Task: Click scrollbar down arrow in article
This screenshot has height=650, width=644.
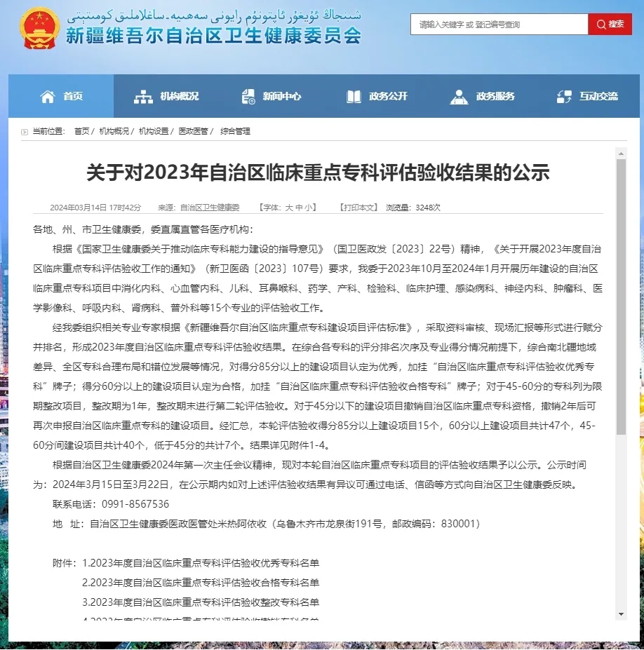Action: pyautogui.click(x=621, y=614)
